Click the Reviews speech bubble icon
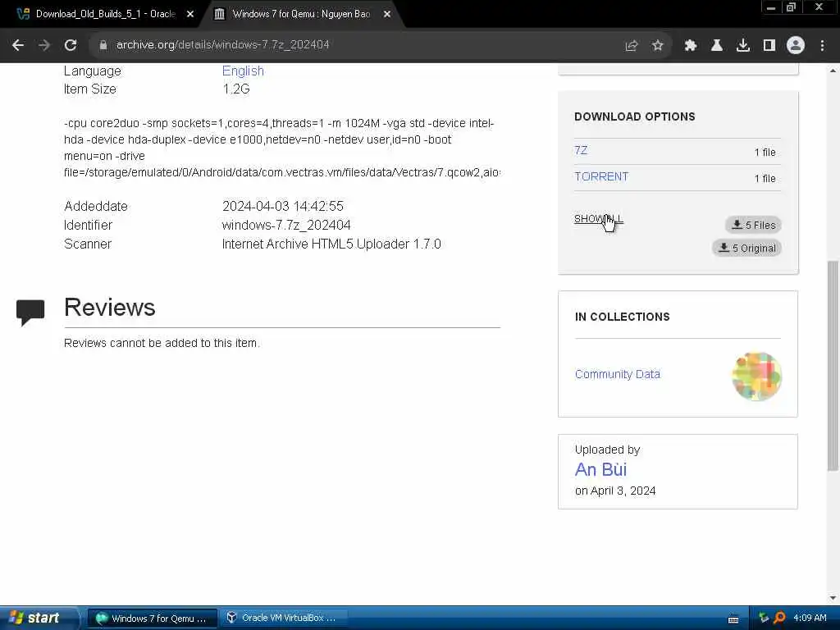The image size is (840, 630). pyautogui.click(x=30, y=313)
